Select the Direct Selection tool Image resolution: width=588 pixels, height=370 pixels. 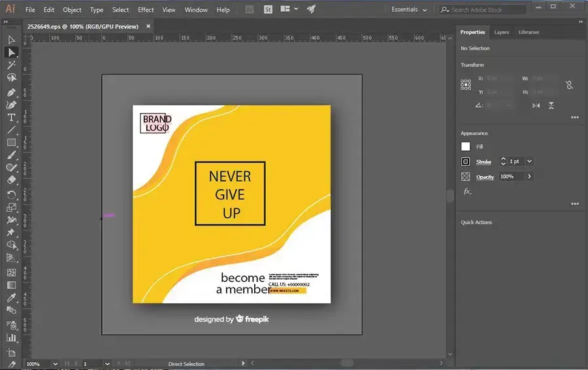(11, 52)
